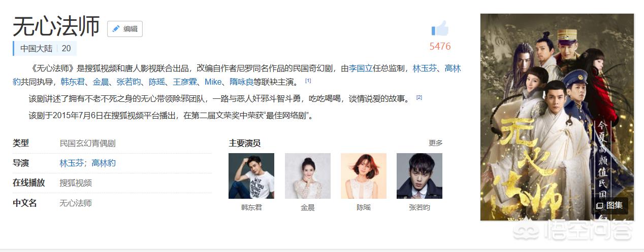Open 韩东君 actor photo thumbnail
644x252 pixels.
[x=251, y=176]
